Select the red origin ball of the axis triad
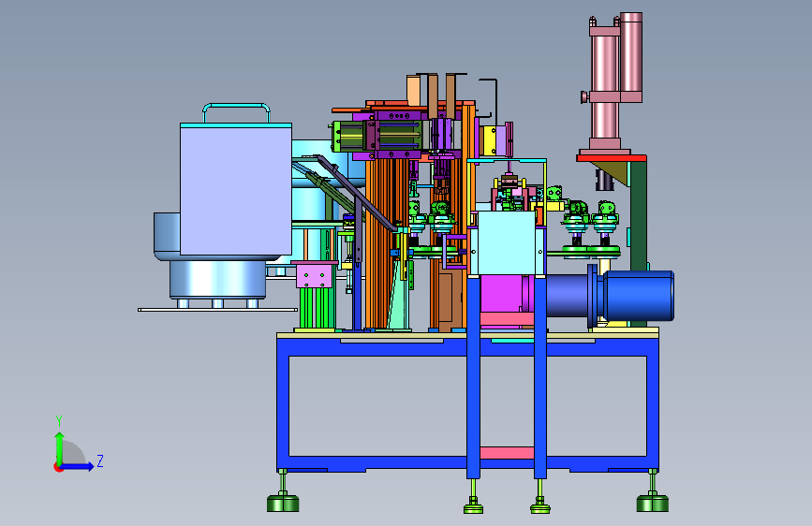The height and width of the screenshot is (526, 812). (58, 467)
